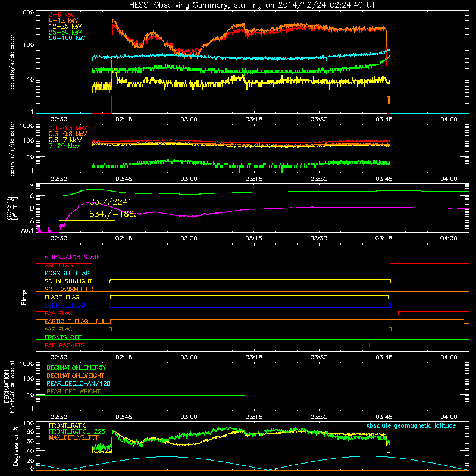Image resolution: width=476 pixels, height=476 pixels.
Task: Select the SC_IN_SUNLIGHT flag label
Action: [68, 281]
